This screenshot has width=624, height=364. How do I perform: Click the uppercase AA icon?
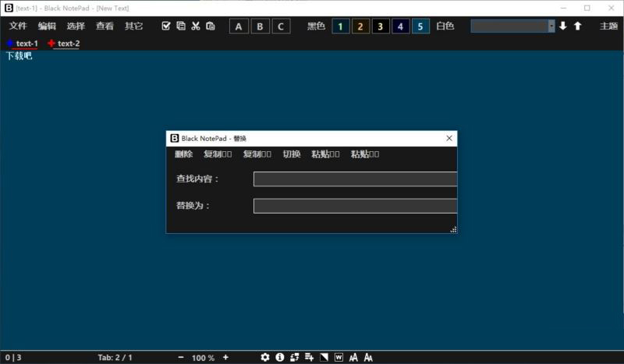[353, 357]
